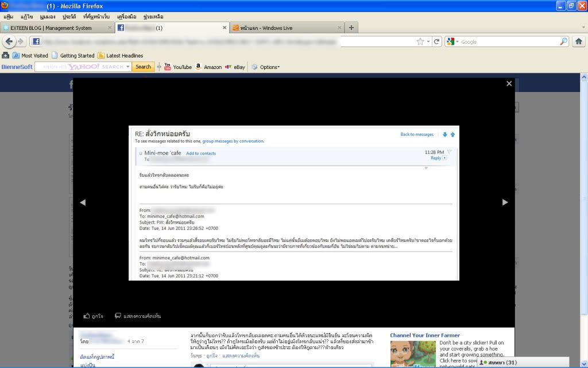Click the Most Visited bookmarks icon
The image size is (588, 368).
16,56
